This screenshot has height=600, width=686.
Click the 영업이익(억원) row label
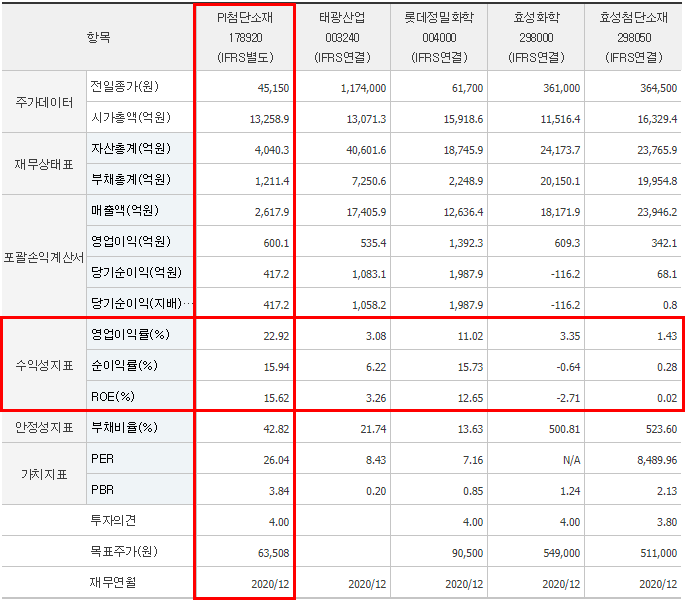coord(130,242)
